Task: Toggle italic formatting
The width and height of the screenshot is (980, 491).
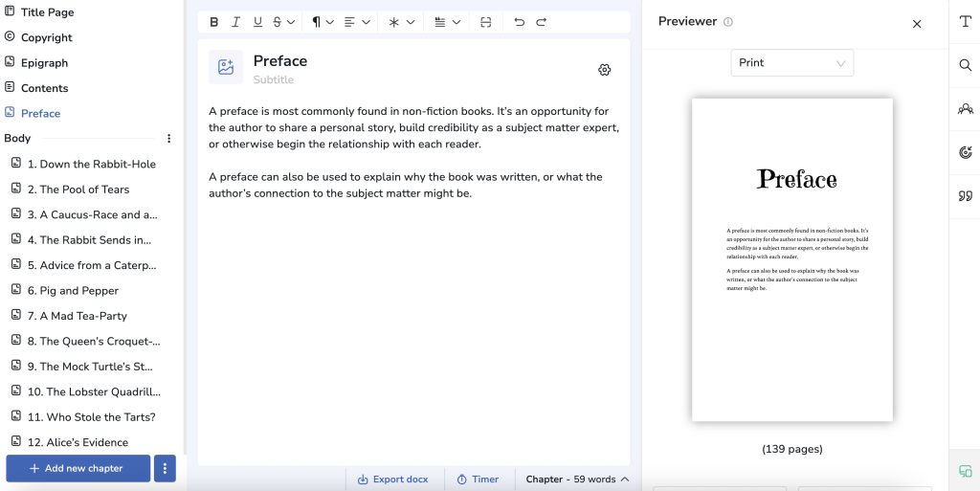Action: 235,22
